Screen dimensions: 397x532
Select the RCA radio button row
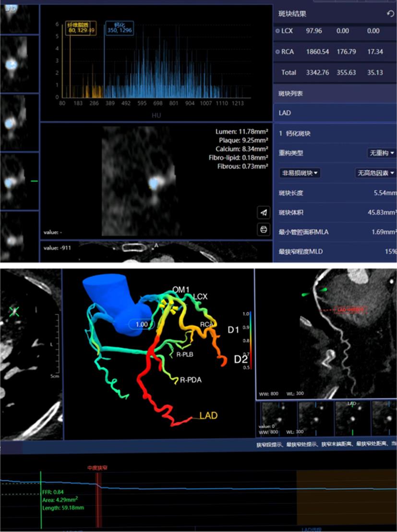[278, 51]
